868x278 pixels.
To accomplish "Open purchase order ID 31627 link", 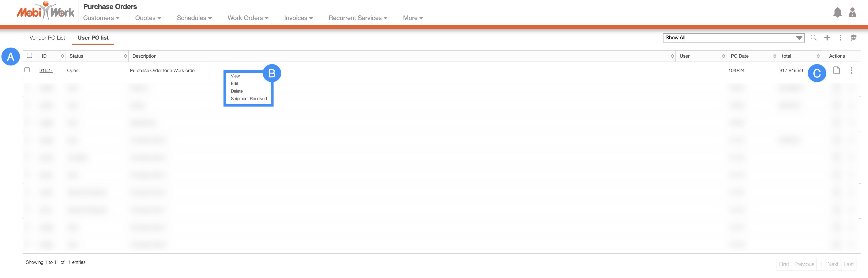I will [x=46, y=70].
